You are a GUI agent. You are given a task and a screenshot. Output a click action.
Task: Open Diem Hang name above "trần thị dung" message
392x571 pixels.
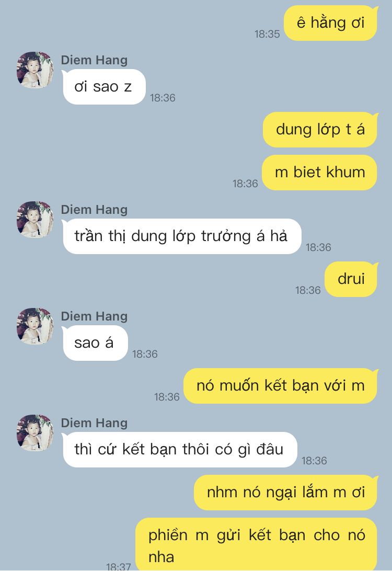94,210
